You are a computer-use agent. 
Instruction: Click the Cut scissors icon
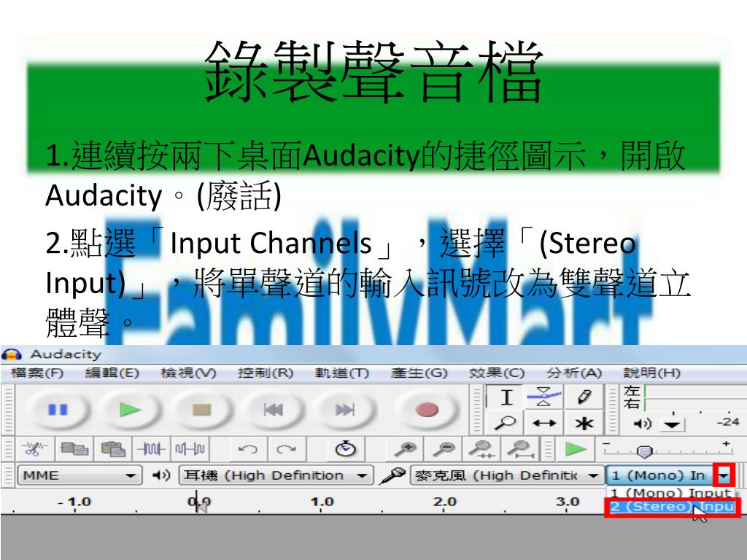[x=35, y=448]
